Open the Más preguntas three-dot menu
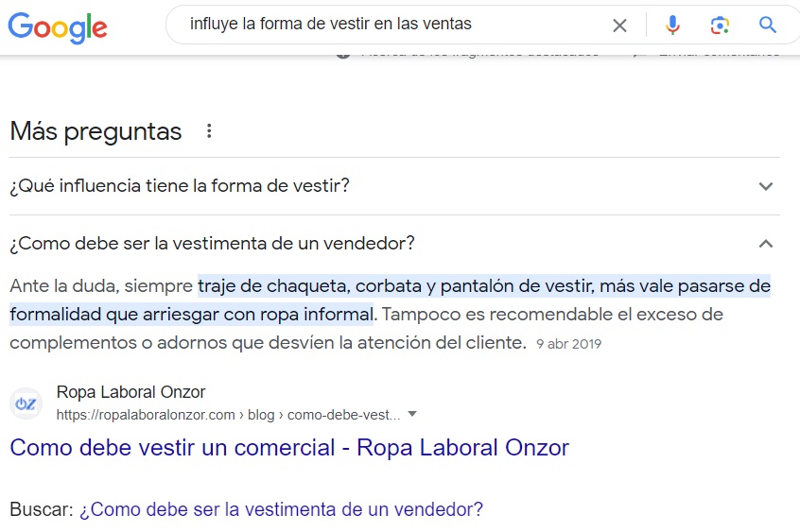This screenshot has height=532, width=800. (x=209, y=131)
